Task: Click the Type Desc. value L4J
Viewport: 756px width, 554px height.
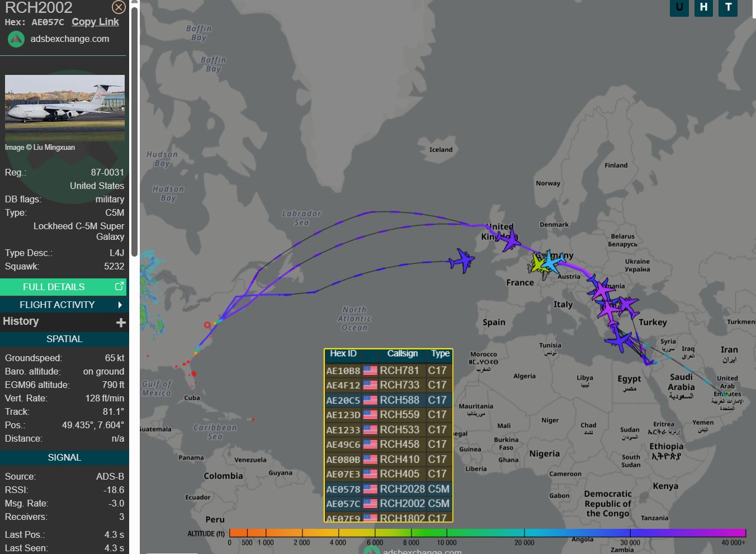Action: pos(117,253)
